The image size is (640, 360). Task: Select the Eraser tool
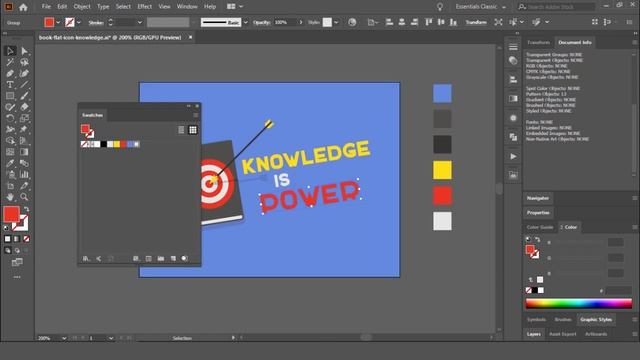coord(24,107)
